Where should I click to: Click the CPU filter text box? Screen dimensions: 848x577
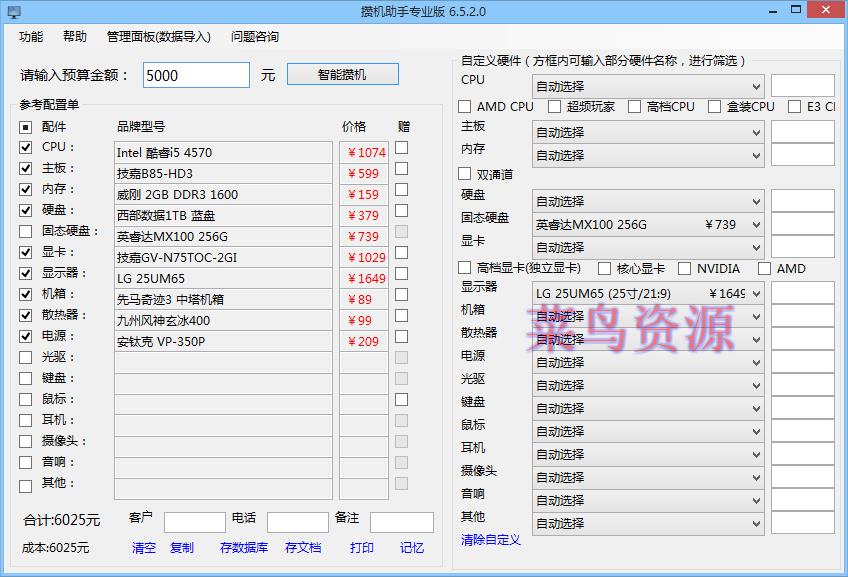[x=803, y=86]
